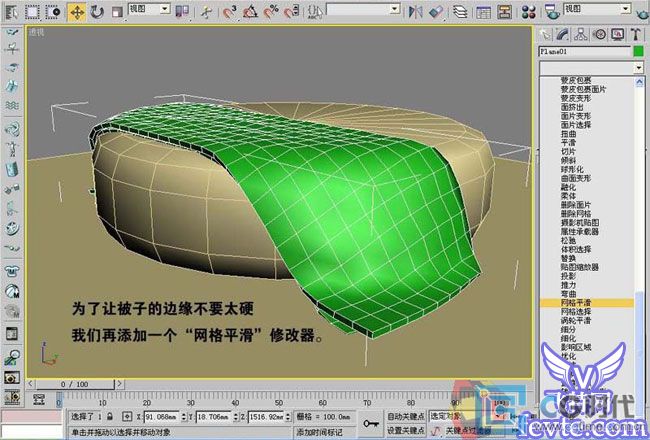Choose the 摄影机贴图 modifier from the list
This screenshot has width=650, height=440.
(580, 223)
